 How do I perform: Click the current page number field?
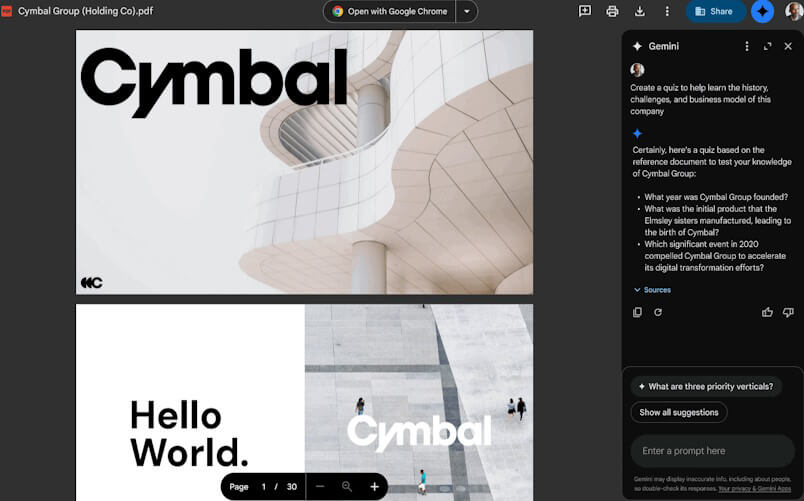pyautogui.click(x=264, y=487)
